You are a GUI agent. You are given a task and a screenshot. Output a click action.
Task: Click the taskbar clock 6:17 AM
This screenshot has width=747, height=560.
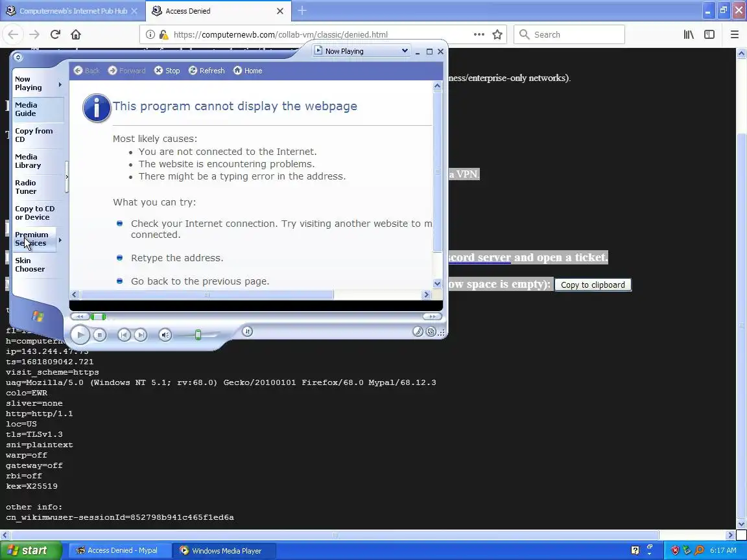click(723, 550)
